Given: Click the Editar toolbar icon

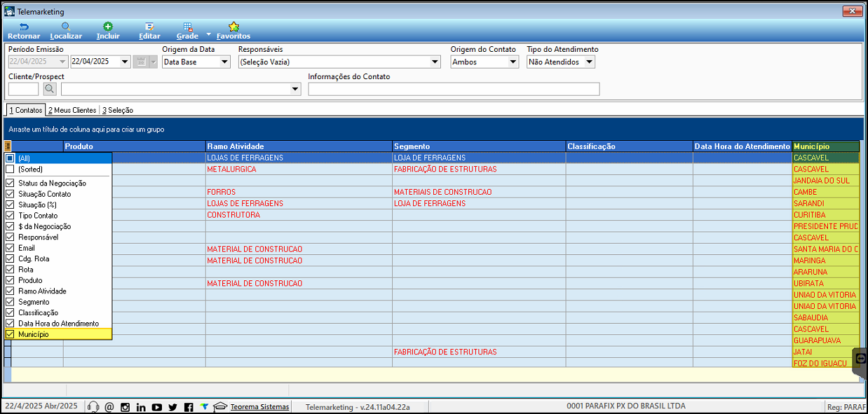Looking at the screenshot, I should 149,27.
